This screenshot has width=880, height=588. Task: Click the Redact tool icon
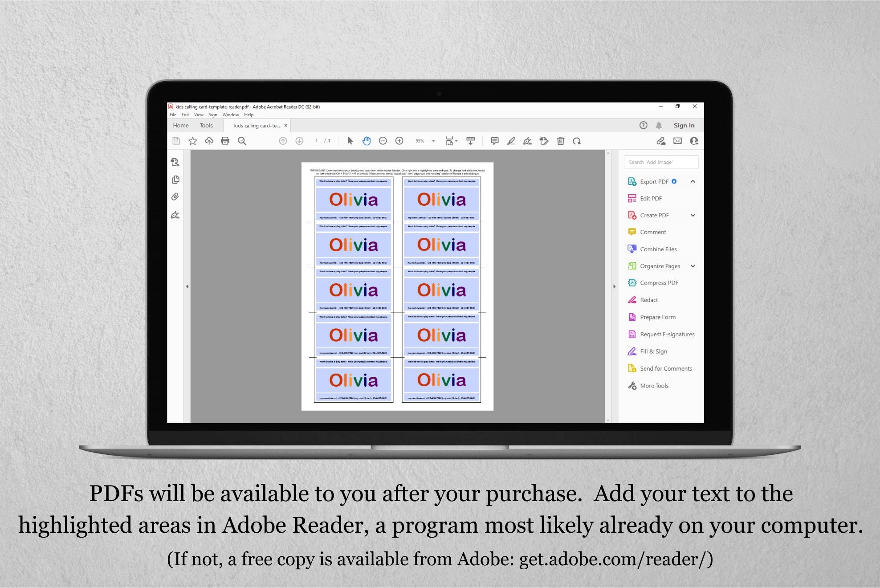tap(631, 299)
